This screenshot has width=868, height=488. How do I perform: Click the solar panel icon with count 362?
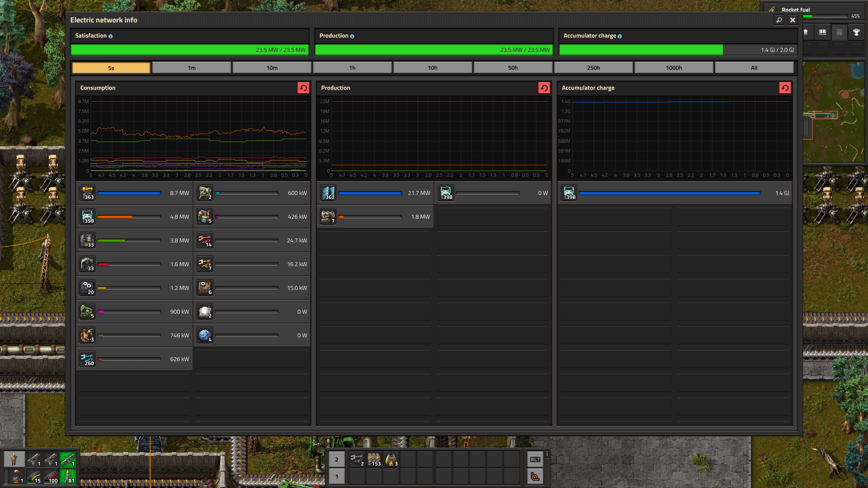pos(328,193)
